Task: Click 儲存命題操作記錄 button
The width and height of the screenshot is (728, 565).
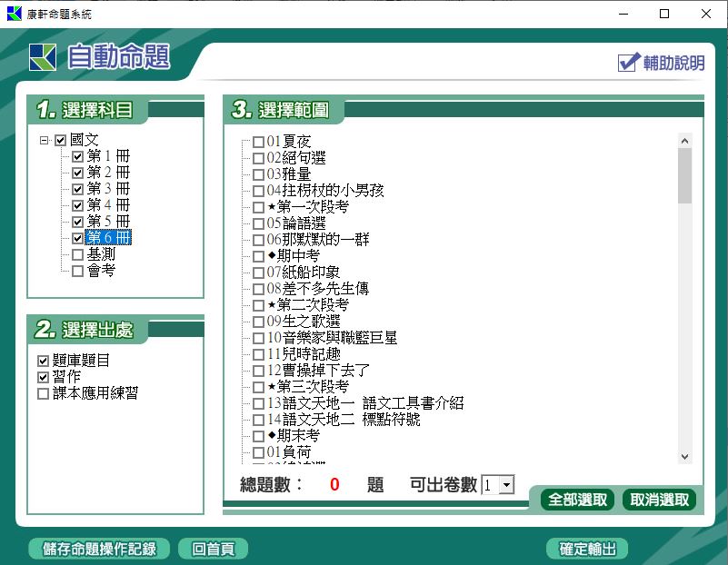Action: pos(100,549)
